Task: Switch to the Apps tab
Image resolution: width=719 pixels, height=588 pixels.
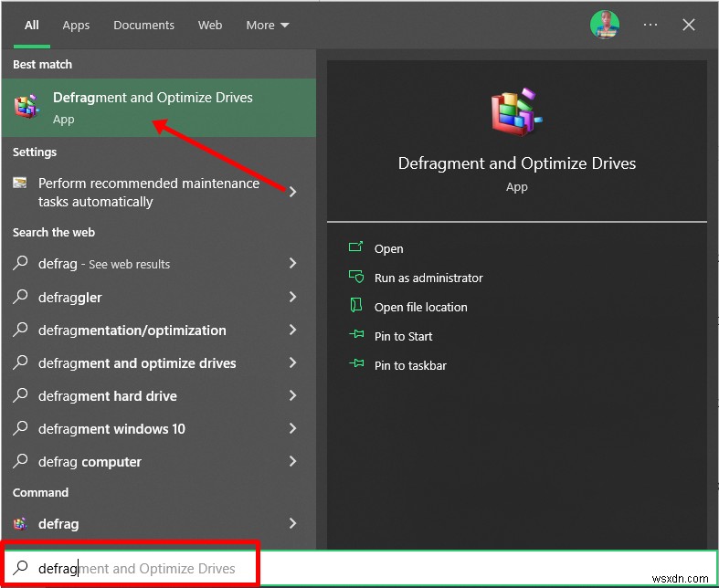Action: [x=76, y=26]
